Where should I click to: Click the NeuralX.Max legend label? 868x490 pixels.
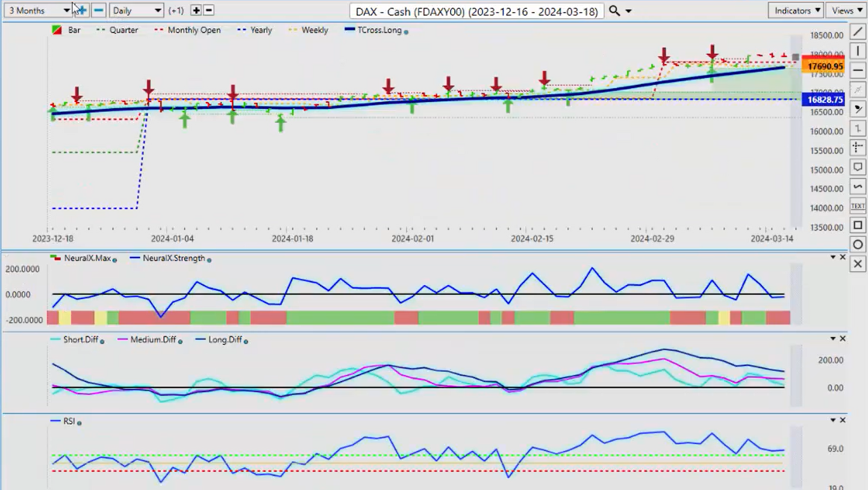[x=87, y=258]
